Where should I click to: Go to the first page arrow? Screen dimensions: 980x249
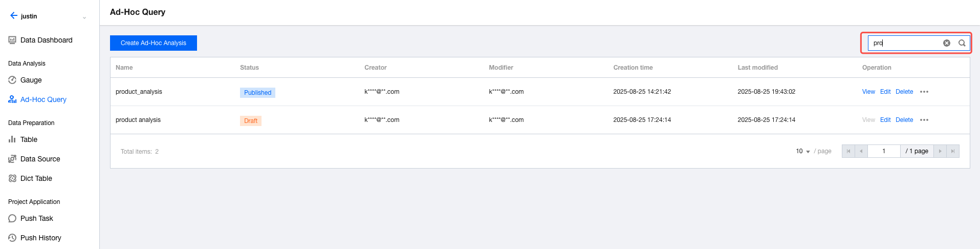(848, 151)
